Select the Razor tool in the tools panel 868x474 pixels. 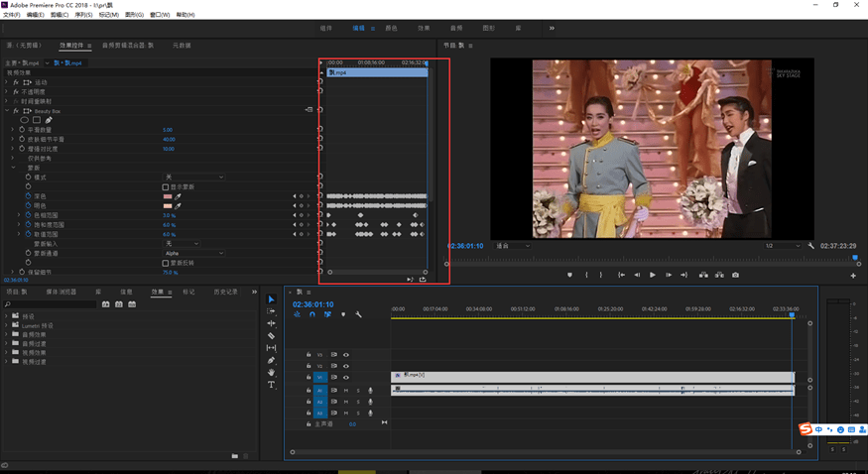pos(271,336)
